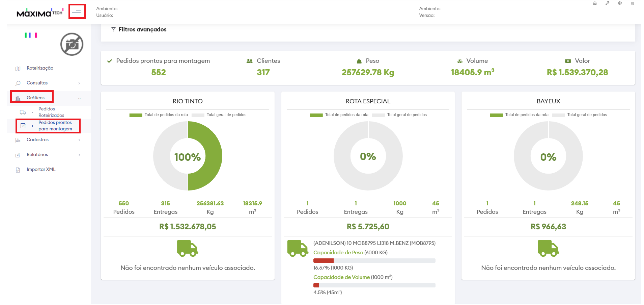This screenshot has width=644, height=305.
Task: Click the Capacidade de Peso progress bar
Action: [x=374, y=260]
